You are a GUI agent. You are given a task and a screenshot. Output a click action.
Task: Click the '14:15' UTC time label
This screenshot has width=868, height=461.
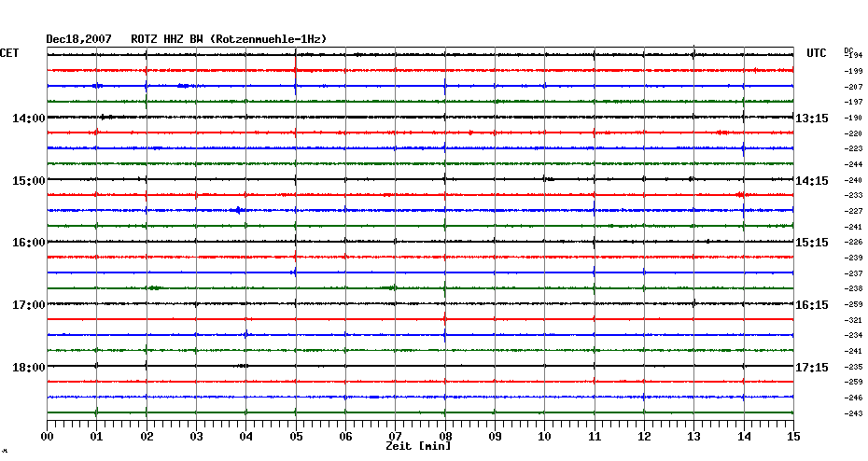click(x=812, y=181)
